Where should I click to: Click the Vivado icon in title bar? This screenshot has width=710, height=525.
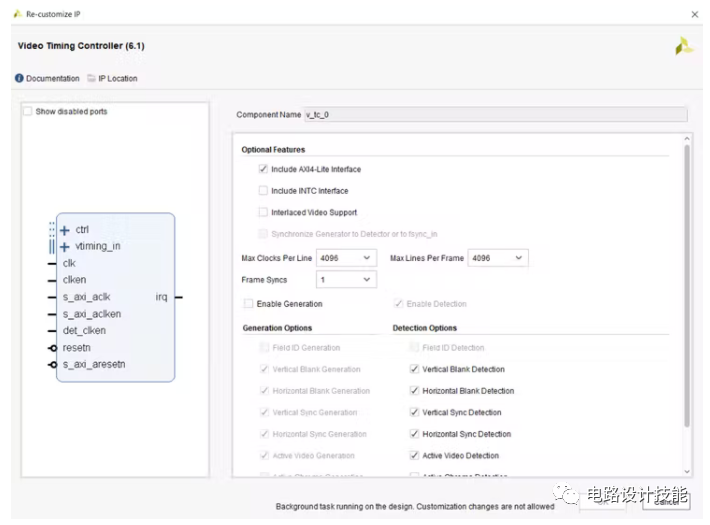[18, 14]
